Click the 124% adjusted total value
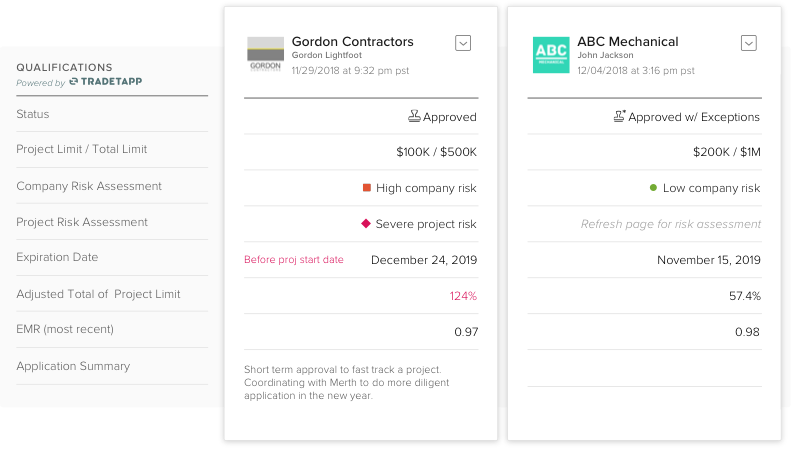This screenshot has height=449, width=791. 462,296
